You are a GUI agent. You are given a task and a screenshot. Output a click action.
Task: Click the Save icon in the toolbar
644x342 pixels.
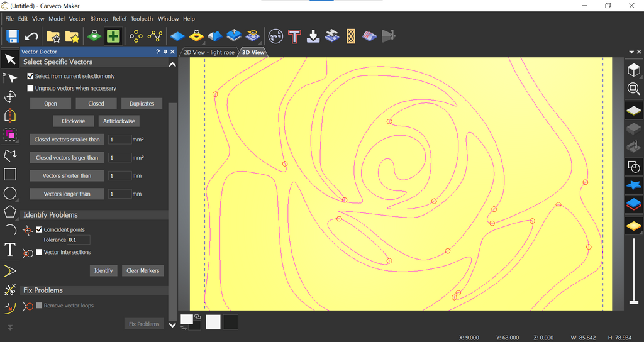click(x=12, y=36)
